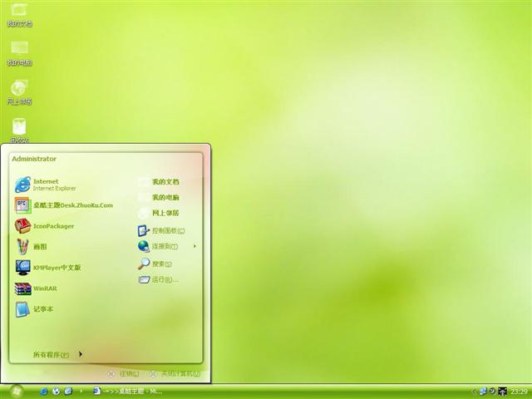The image size is (532, 399).
Task: Expand the 连接到(T) submenu arrow
Action: click(x=195, y=246)
